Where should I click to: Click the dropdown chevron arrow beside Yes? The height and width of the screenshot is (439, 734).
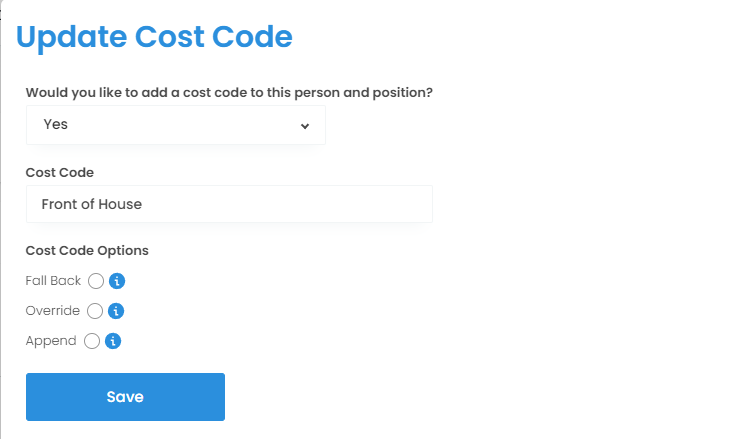pyautogui.click(x=305, y=126)
